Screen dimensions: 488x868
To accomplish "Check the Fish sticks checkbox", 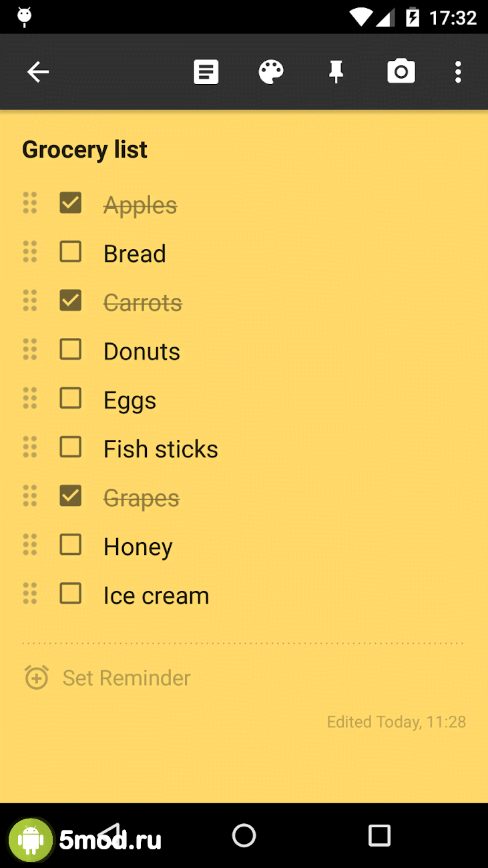I will tap(71, 447).
